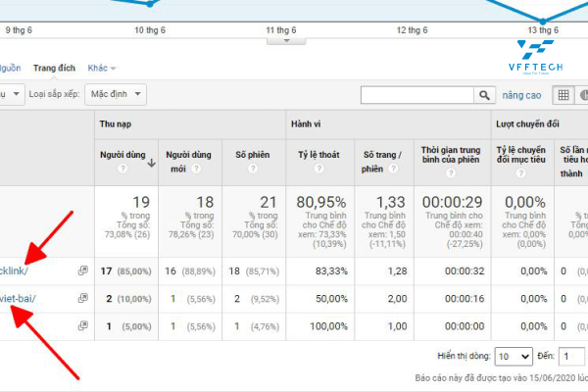Open the Mặc định sort type dropdown

pyautogui.click(x=115, y=95)
